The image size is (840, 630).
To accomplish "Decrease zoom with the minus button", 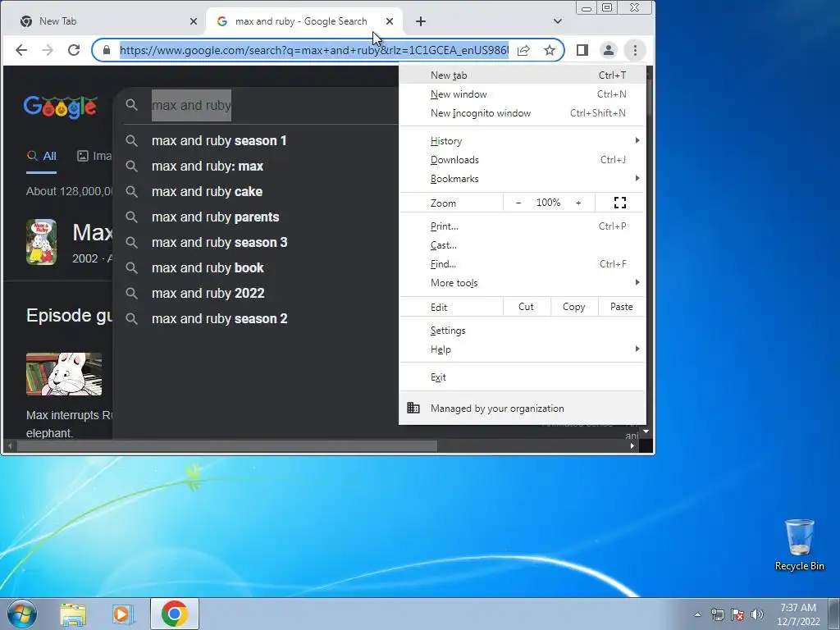I will coord(518,203).
